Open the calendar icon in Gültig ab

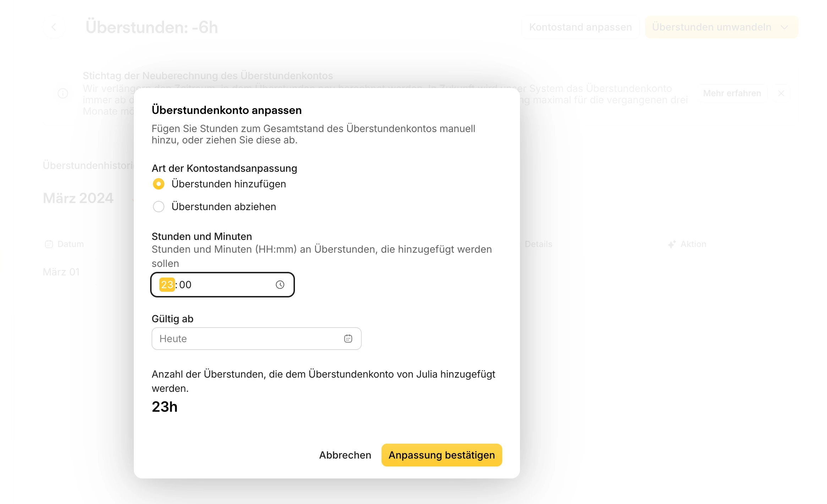coord(348,339)
